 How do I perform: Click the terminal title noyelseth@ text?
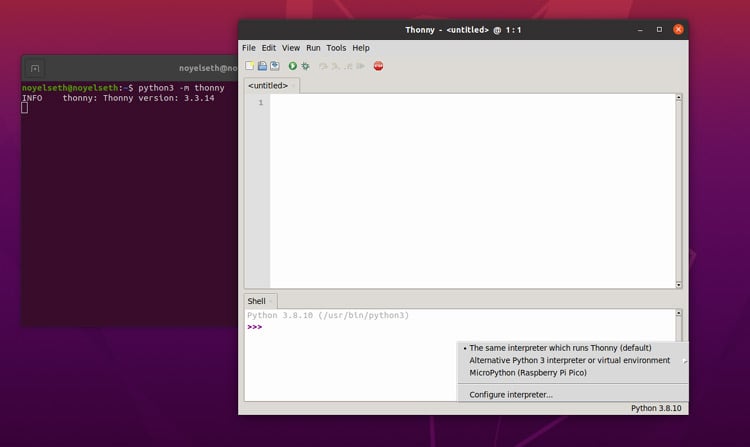208,68
